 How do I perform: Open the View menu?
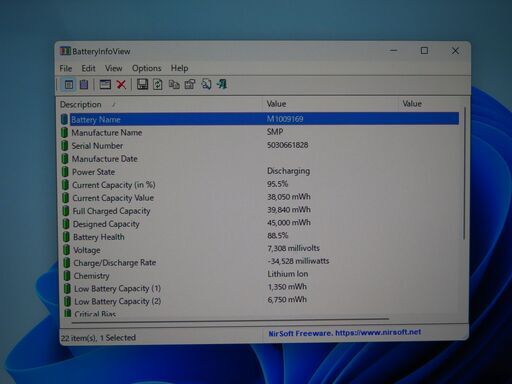click(114, 68)
